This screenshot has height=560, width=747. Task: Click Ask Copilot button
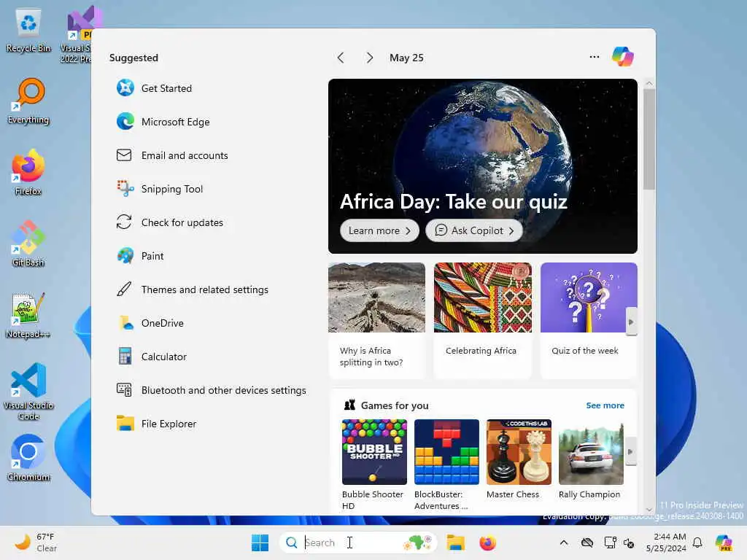474,230
